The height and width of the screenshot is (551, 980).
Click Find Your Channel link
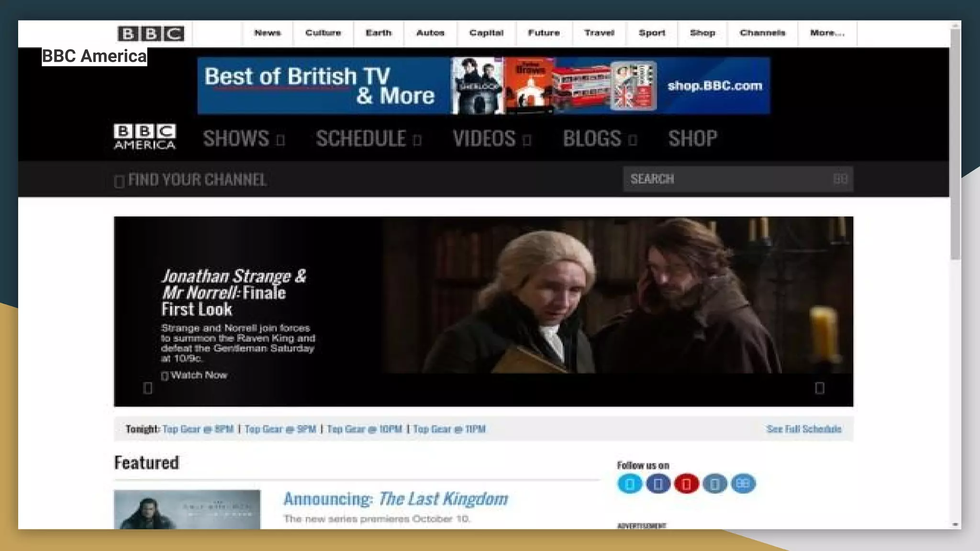[197, 180]
